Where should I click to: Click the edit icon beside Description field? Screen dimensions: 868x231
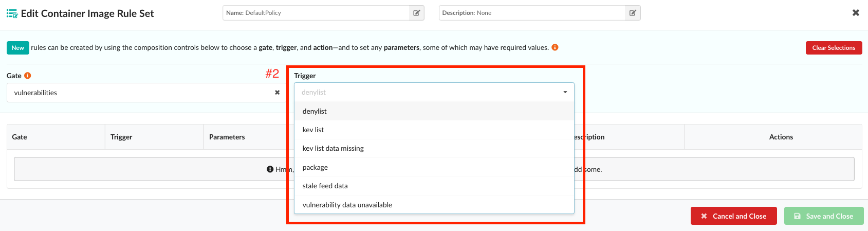click(x=633, y=13)
